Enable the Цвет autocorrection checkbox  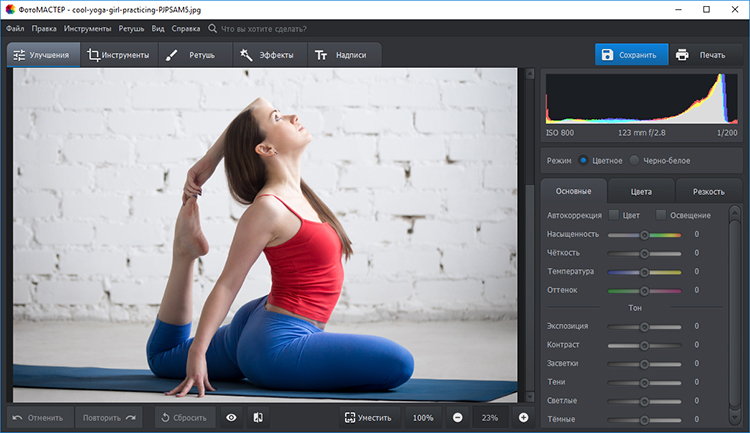coord(613,215)
